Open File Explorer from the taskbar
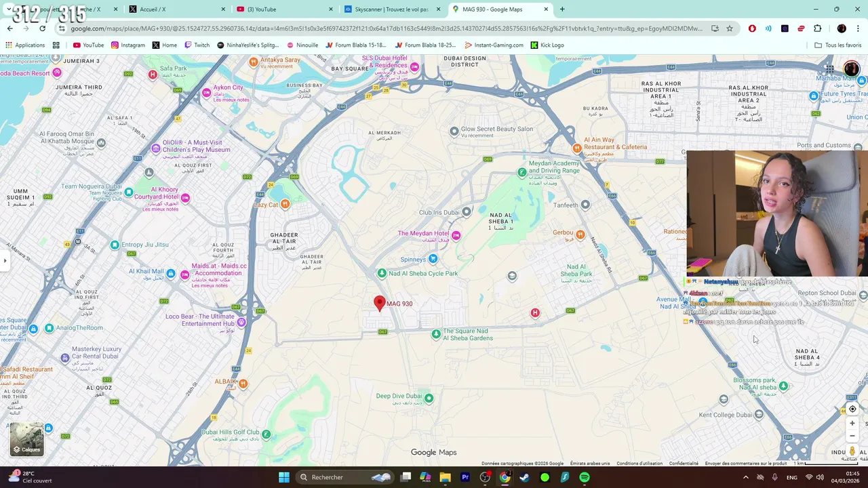 445,477
